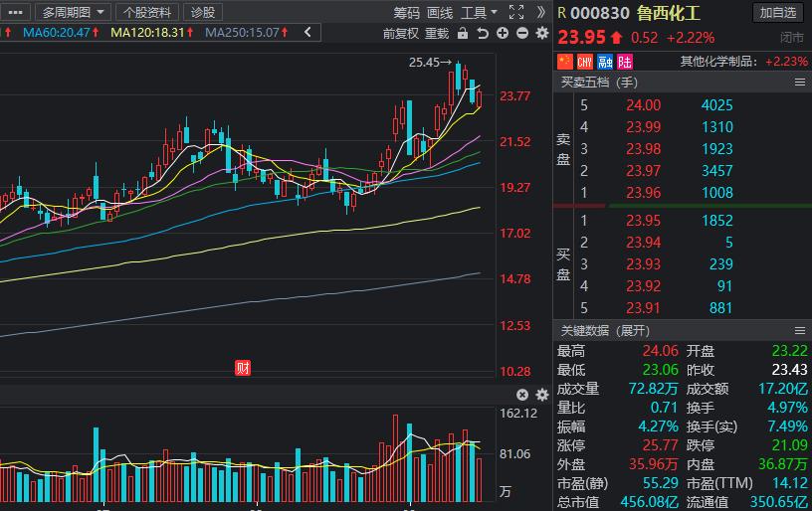Toggle fullscreen with the expand arrows icon
812x511 pixels.
(515, 12)
